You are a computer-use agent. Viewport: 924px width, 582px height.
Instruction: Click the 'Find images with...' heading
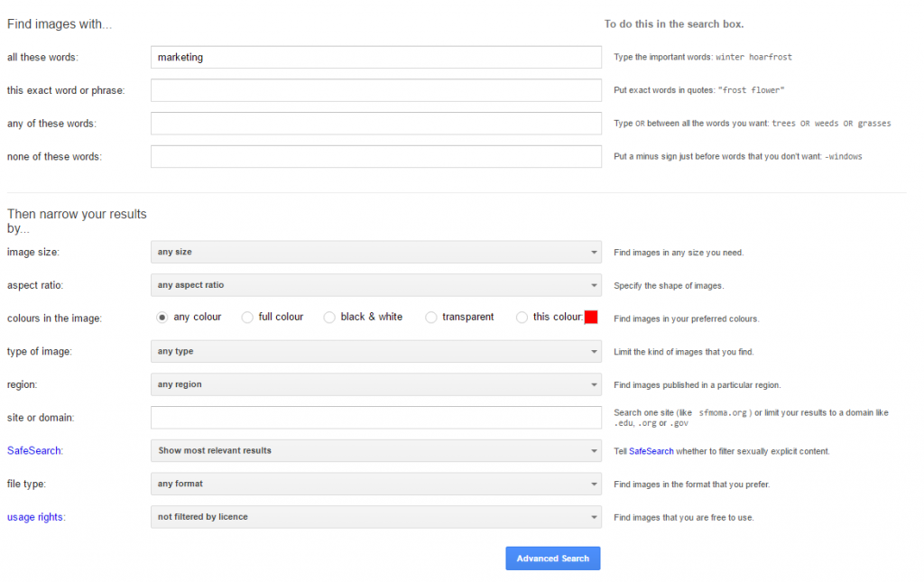tap(60, 24)
